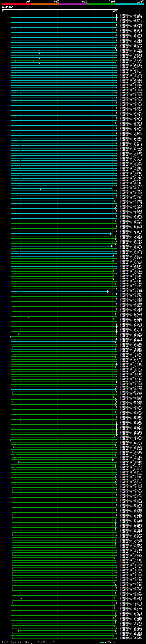Screen dimensions: 146x644
Task: Click the UniRef100_A9SL22 label
Action: [x=131, y=60]
